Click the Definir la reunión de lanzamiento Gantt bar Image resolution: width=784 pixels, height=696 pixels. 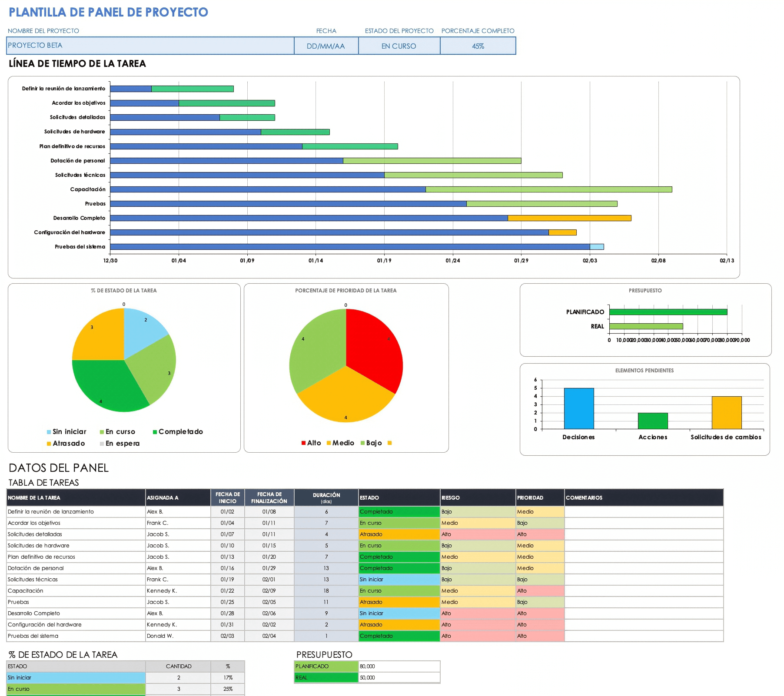point(172,89)
